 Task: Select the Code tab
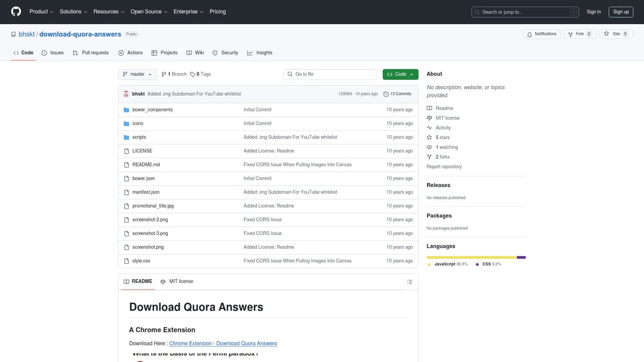coord(24,52)
